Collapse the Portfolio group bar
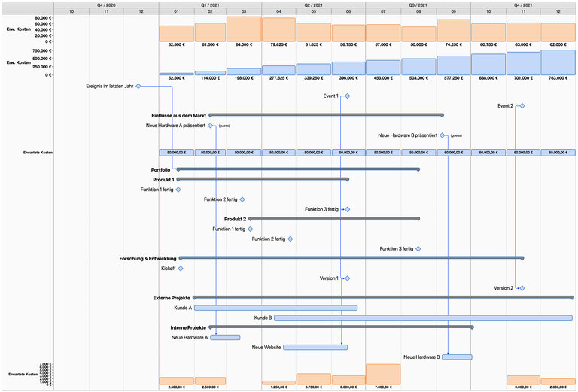The width and height of the screenshot is (578, 392). [297, 170]
